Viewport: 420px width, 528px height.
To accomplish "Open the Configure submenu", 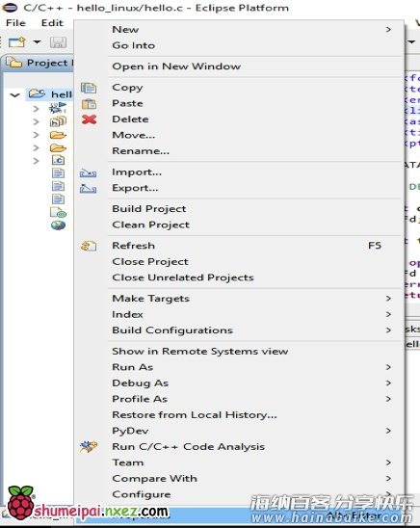I will coord(239,494).
